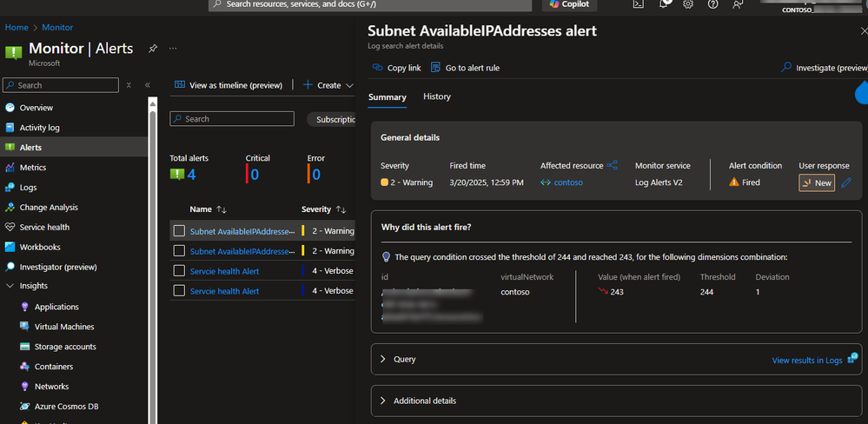Screen dimensions: 868x424
Task: Collapse the sidebar with double chevron
Action: point(147,85)
